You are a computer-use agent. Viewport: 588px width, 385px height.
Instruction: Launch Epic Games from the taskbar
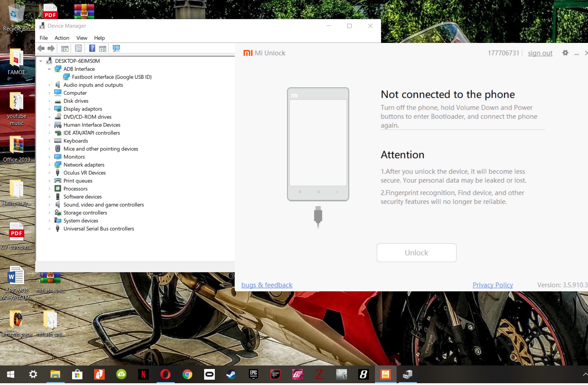(x=254, y=374)
